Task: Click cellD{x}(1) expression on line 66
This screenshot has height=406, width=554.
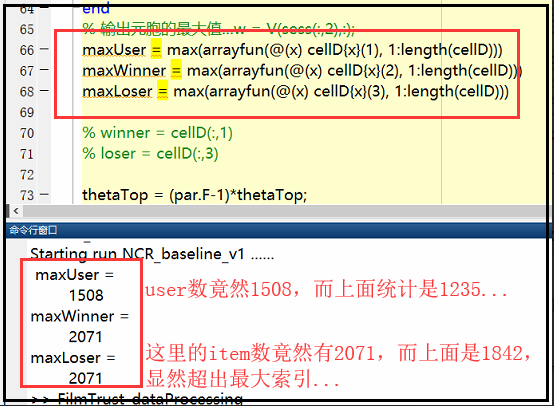Action: click(345, 50)
